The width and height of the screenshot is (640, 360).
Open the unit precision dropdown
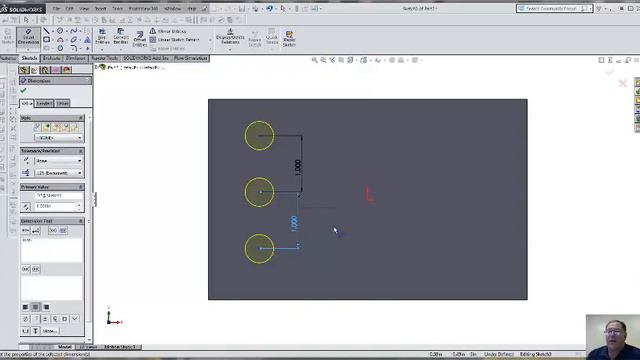tap(58, 173)
